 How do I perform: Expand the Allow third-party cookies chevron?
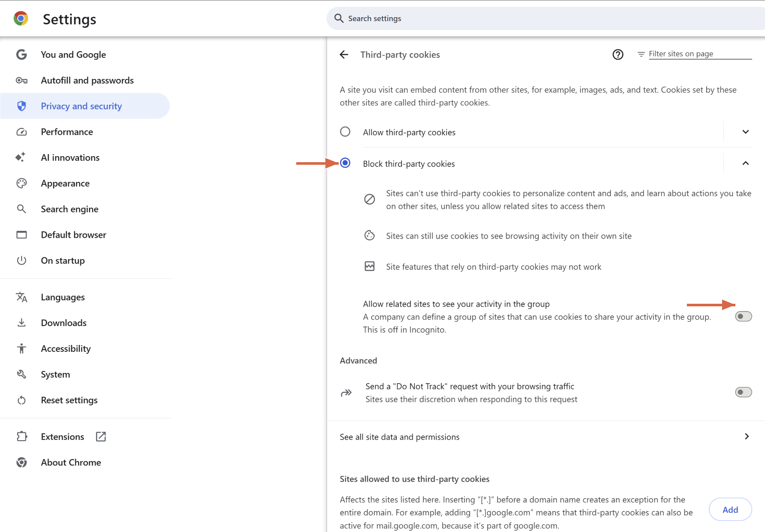(746, 132)
